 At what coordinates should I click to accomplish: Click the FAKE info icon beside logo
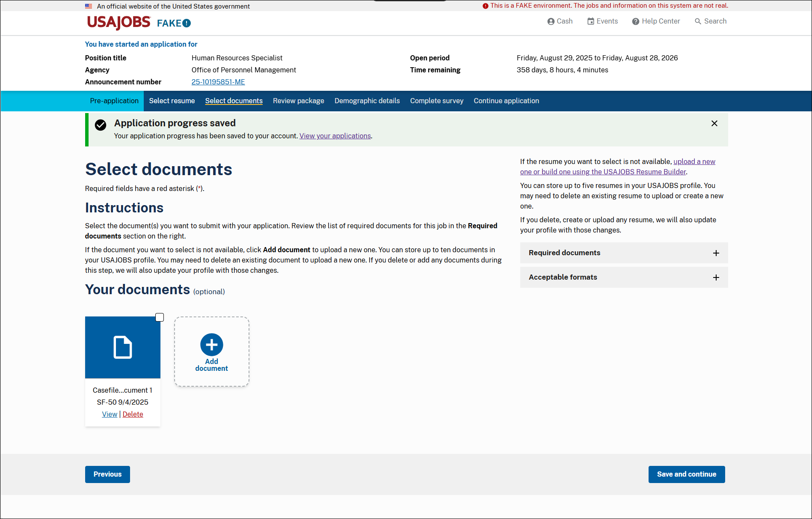tap(187, 23)
